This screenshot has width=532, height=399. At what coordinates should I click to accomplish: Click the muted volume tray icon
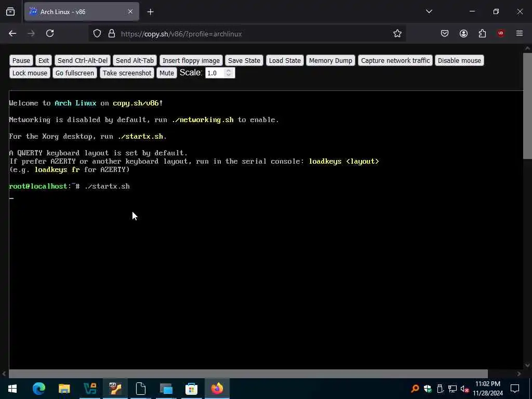pyautogui.click(x=464, y=389)
